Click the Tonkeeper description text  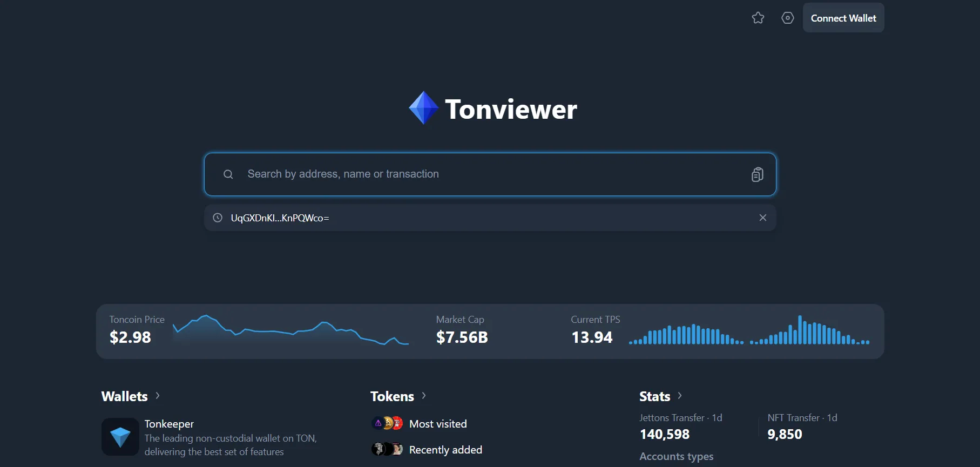(231, 445)
